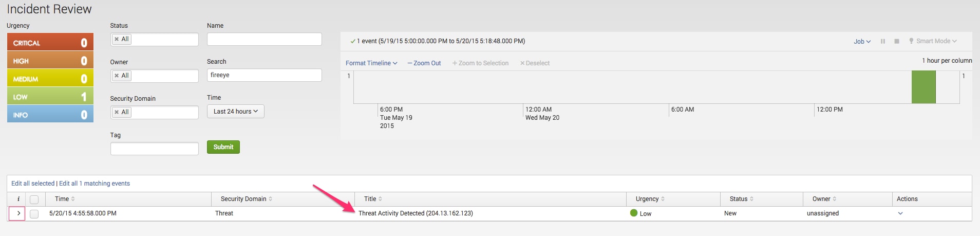Screen dimensions: 980x236
Task: Sort by Owner column arrows
Action: [835, 199]
